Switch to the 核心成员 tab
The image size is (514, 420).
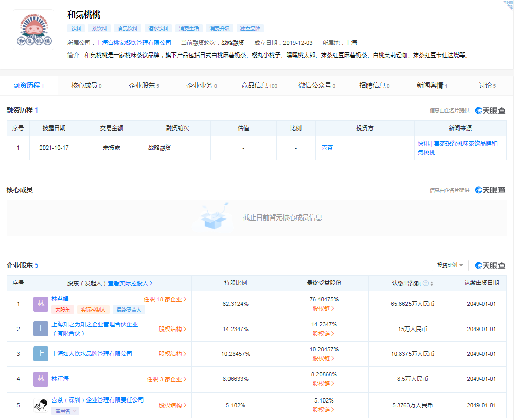point(86,86)
